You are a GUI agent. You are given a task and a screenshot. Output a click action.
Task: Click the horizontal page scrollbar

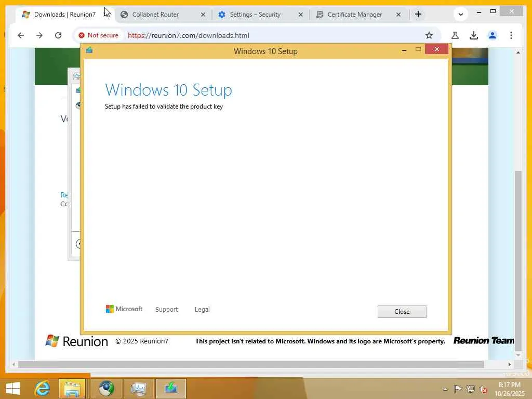point(251,364)
